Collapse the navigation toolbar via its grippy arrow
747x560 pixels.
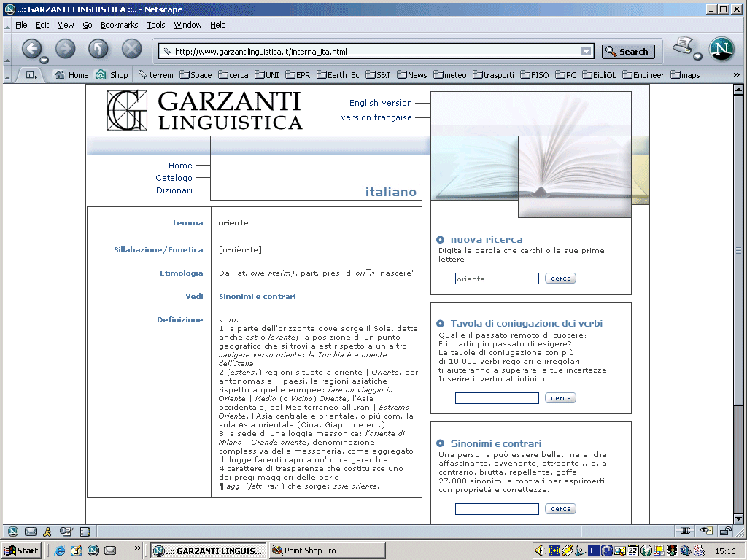7,60
